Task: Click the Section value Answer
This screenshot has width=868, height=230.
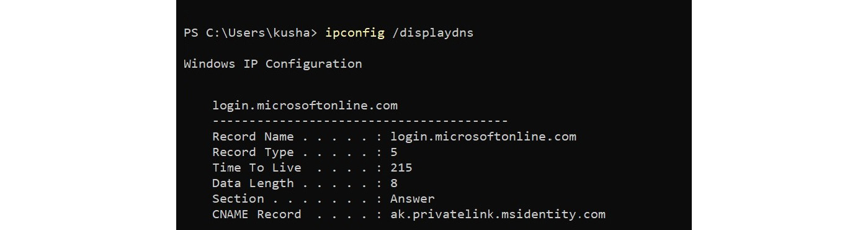Action: point(413,199)
